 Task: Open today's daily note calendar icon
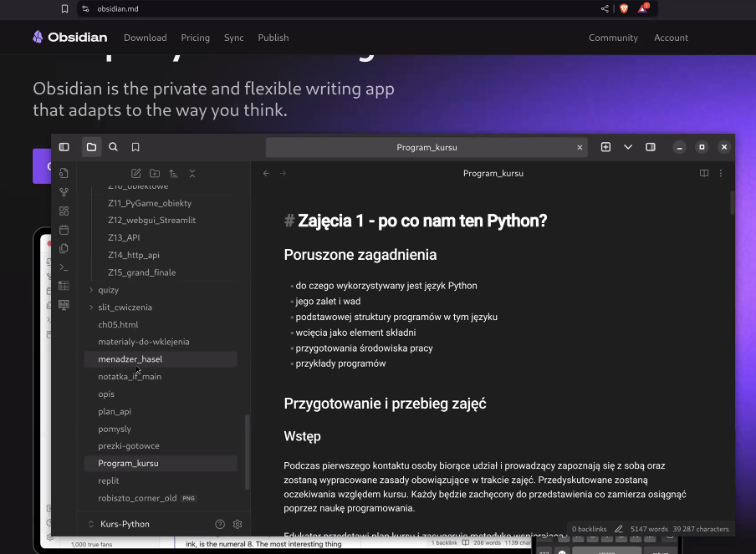[64, 230]
